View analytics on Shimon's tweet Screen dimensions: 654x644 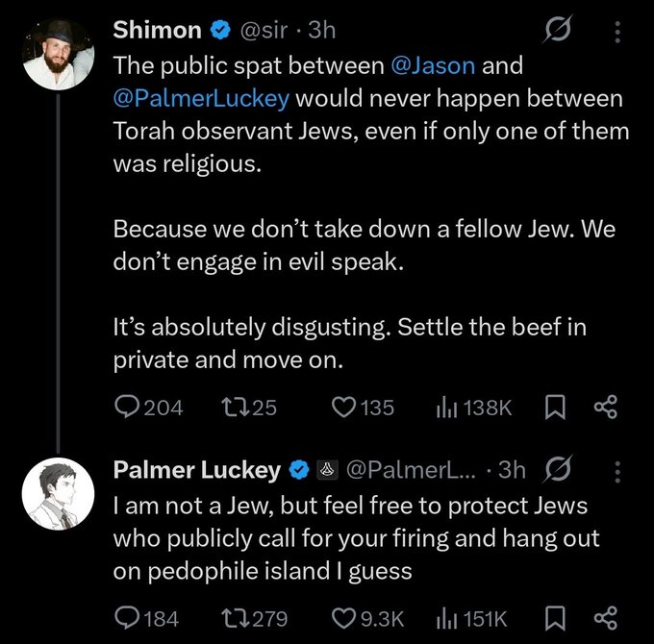446,408
